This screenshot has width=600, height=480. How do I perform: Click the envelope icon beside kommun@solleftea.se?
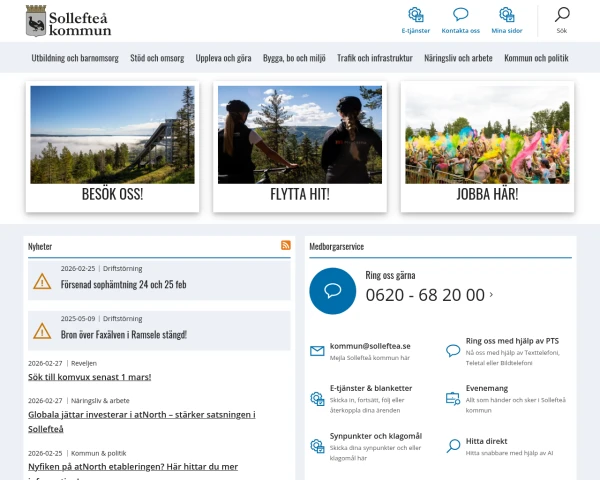pyautogui.click(x=317, y=351)
